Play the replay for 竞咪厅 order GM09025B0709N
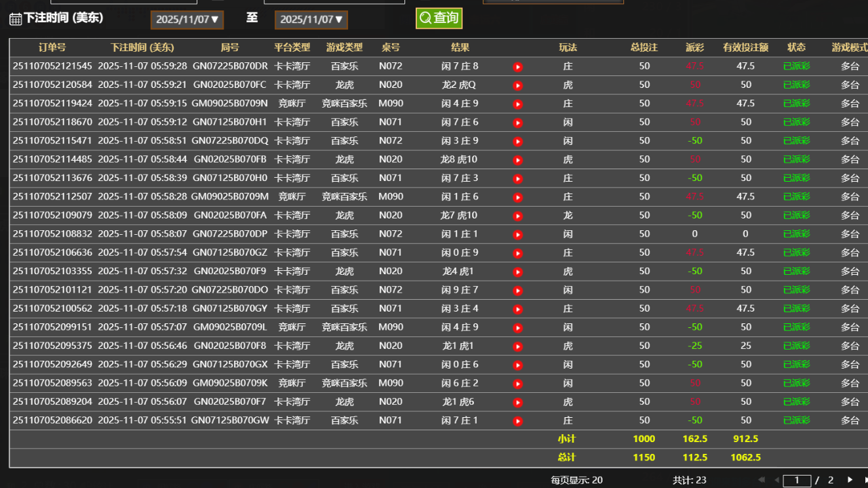 tap(517, 103)
